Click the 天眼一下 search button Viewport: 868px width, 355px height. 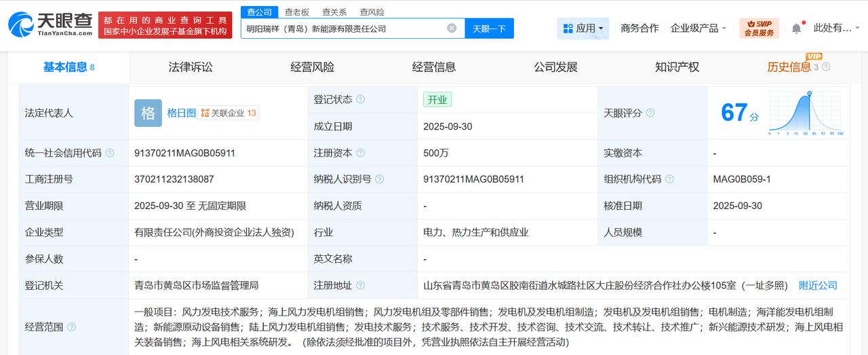(x=489, y=29)
